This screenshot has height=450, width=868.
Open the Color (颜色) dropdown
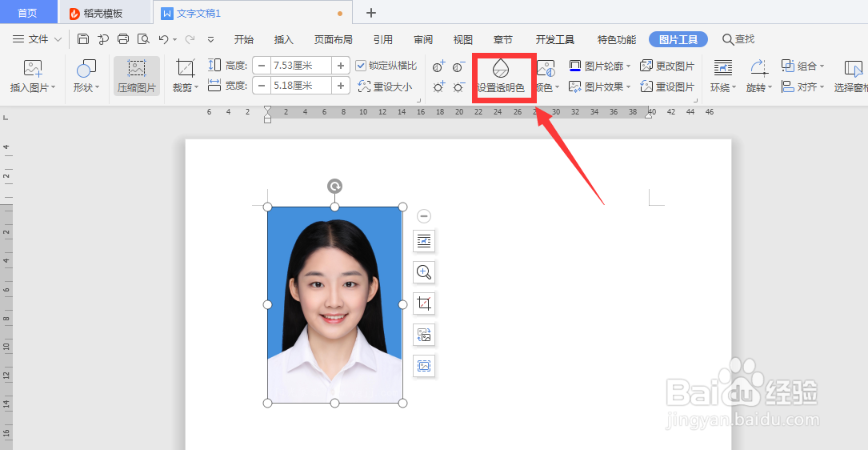click(x=557, y=87)
